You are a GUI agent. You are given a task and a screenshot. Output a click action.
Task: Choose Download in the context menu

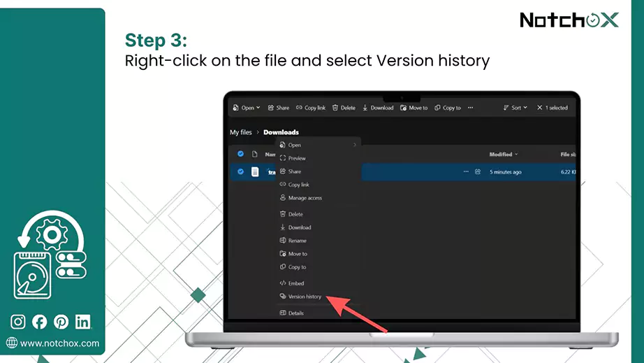(319, 227)
